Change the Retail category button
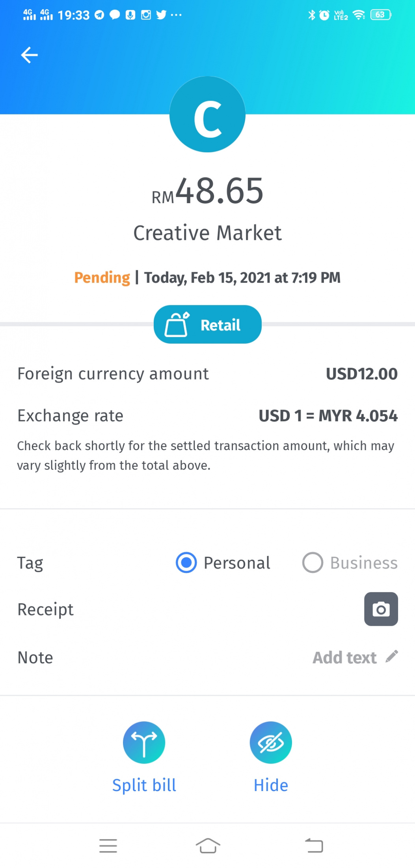Viewport: 415px width, 868px height. coord(207,324)
